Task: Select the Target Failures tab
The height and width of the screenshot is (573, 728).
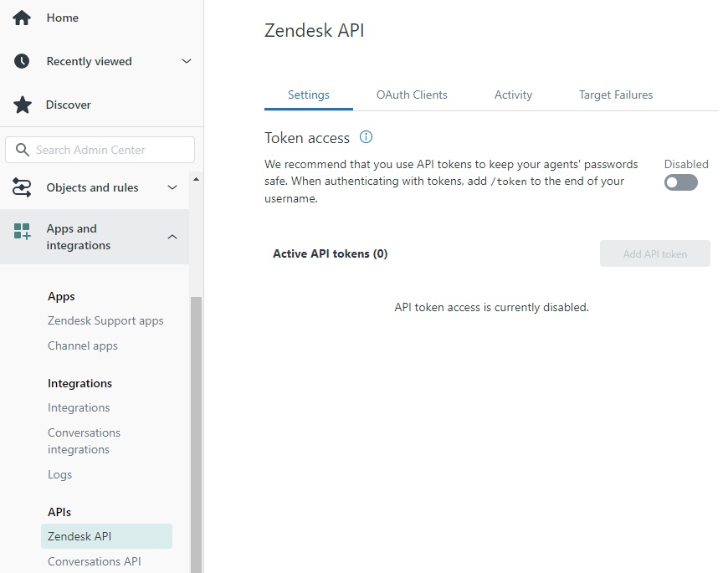Action: [x=615, y=95]
